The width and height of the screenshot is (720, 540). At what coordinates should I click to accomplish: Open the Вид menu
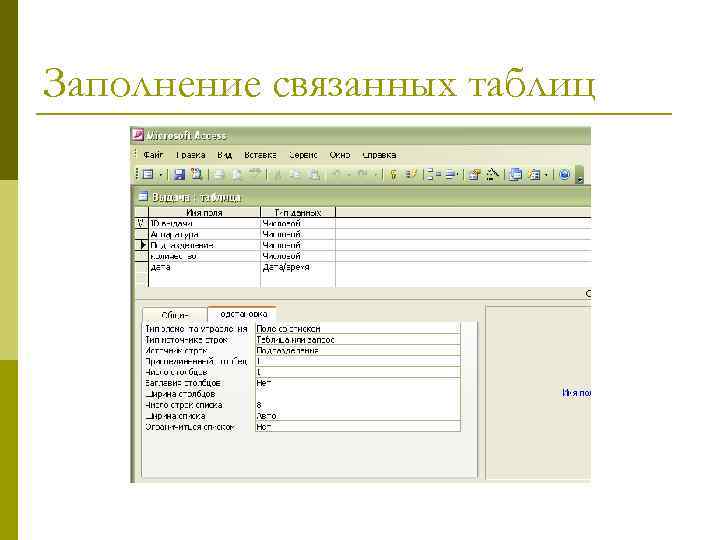pos(225,155)
